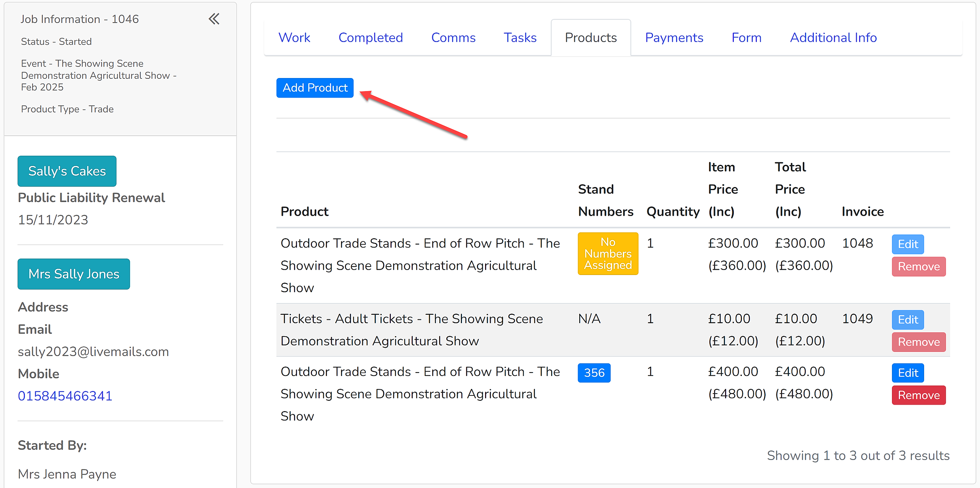
Task: Open the Payments tab
Action: 674,37
